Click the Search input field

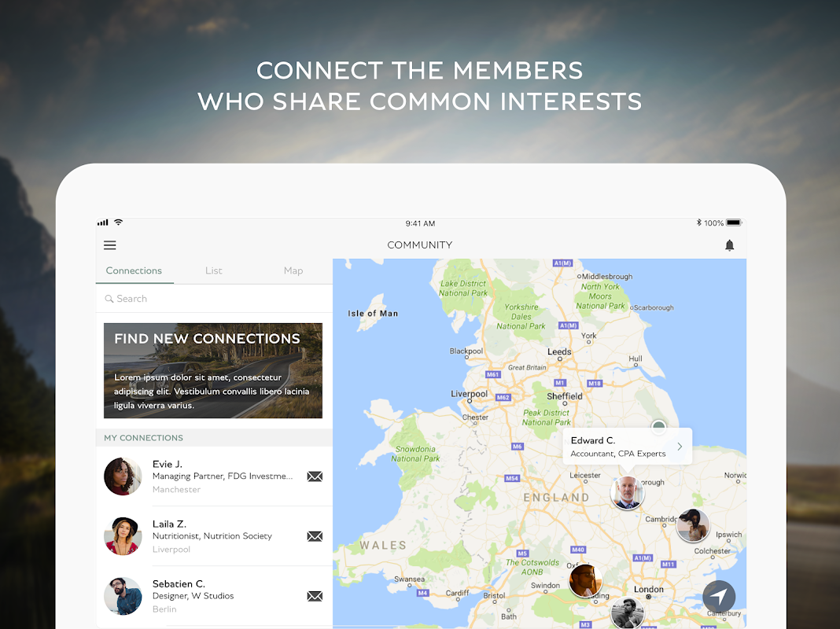click(214, 299)
